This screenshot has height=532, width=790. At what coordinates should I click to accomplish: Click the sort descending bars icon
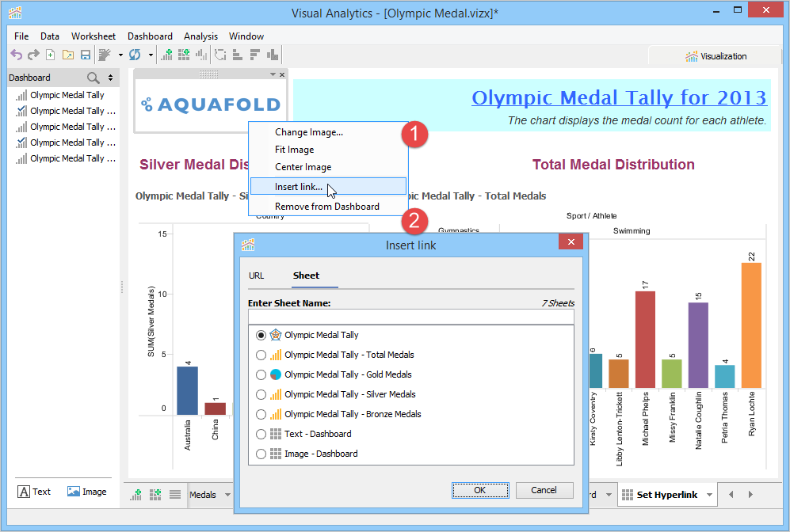point(255,55)
